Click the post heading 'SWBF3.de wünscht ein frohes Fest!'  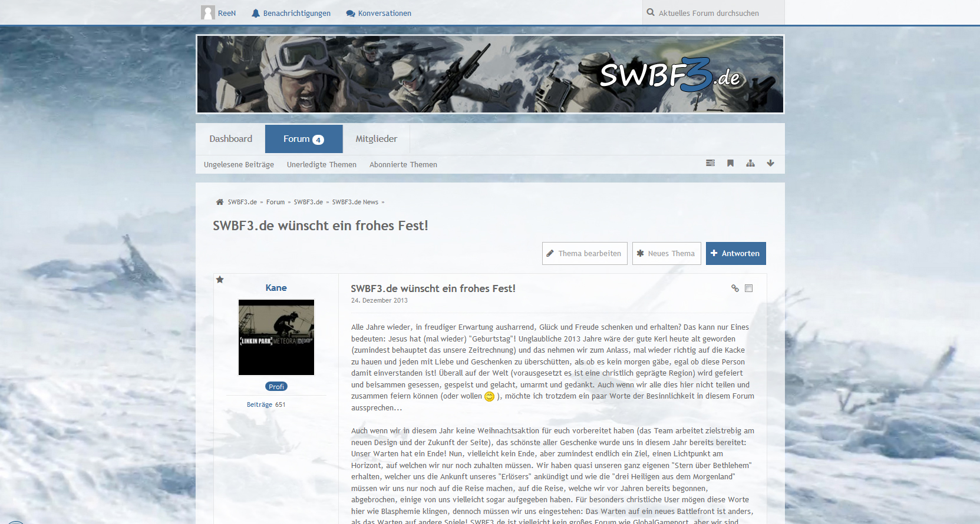433,288
